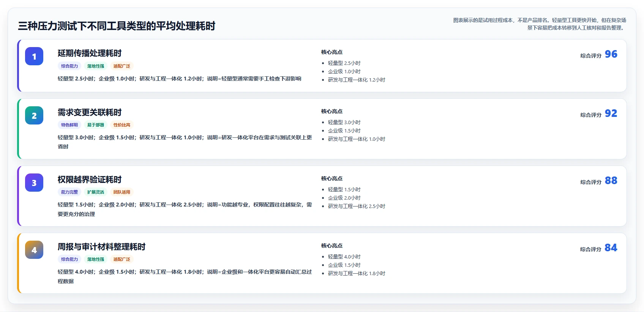Image resolution: width=644 pixels, height=312 pixels.
Task: Open the 周报与审计材料整理耗时 card title
Action: point(101,247)
